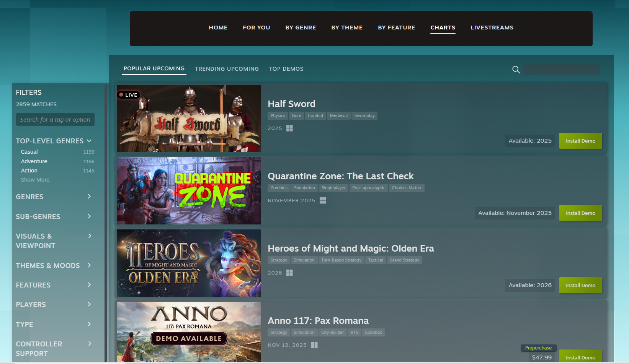Click the Windows icon on Anno 117 row

click(x=314, y=345)
